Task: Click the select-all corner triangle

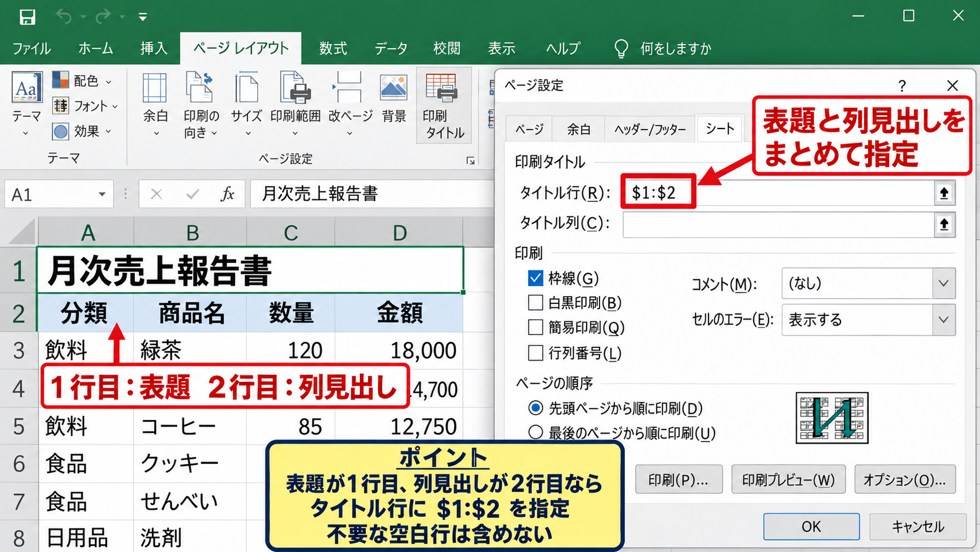Action: click(22, 232)
